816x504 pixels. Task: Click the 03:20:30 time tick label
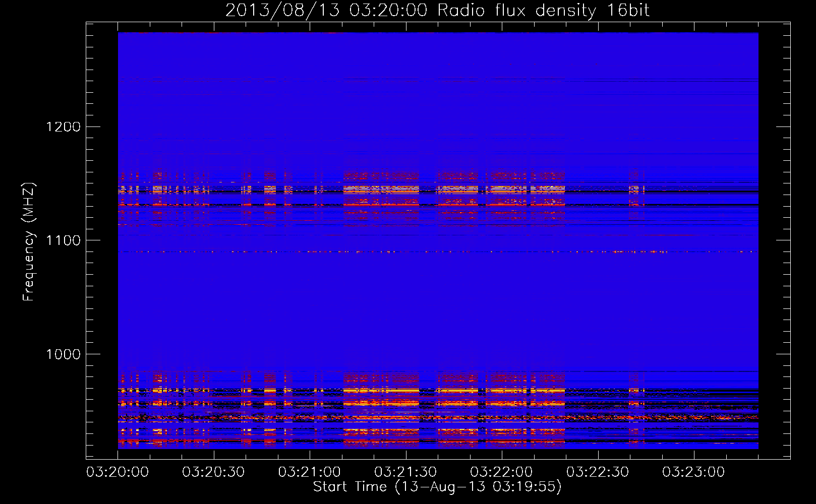click(213, 472)
